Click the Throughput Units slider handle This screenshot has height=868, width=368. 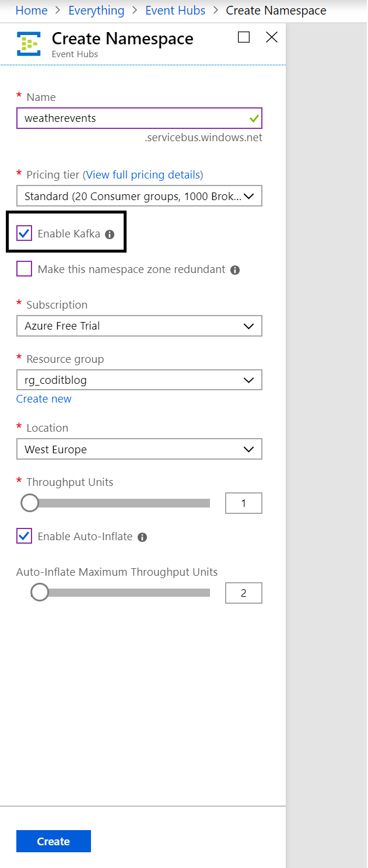30,503
